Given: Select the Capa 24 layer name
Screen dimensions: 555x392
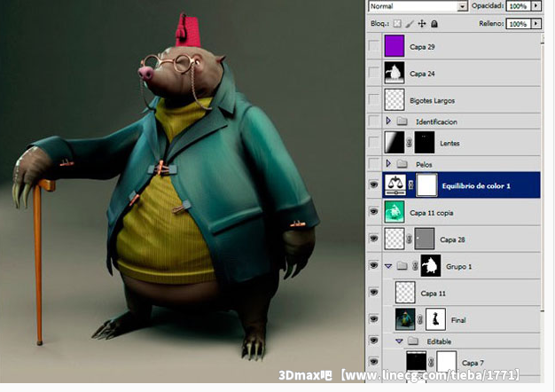Looking at the screenshot, I should point(422,74).
